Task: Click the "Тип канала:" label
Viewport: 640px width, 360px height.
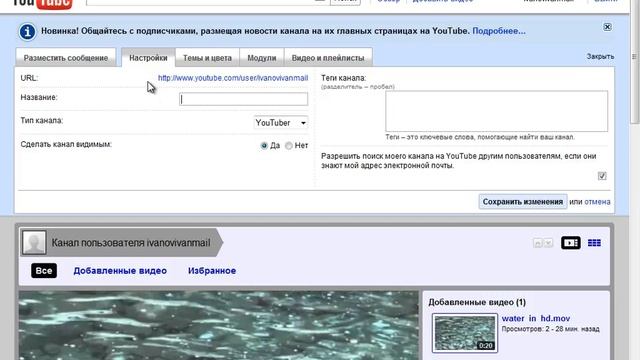Action: pyautogui.click(x=42, y=121)
